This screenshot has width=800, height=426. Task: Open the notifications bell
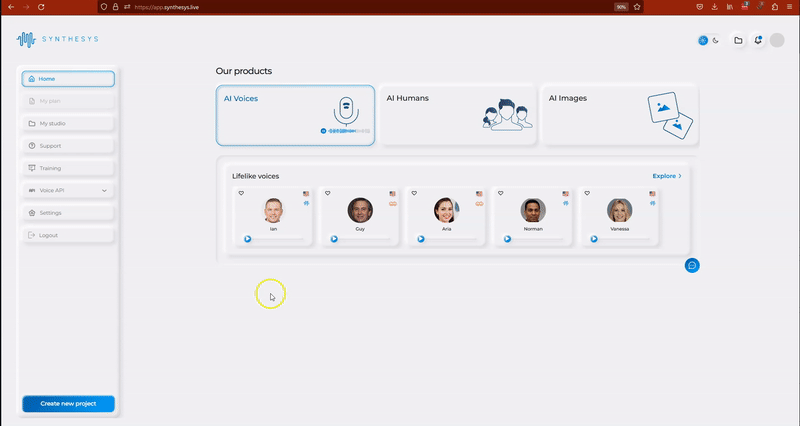(x=758, y=40)
